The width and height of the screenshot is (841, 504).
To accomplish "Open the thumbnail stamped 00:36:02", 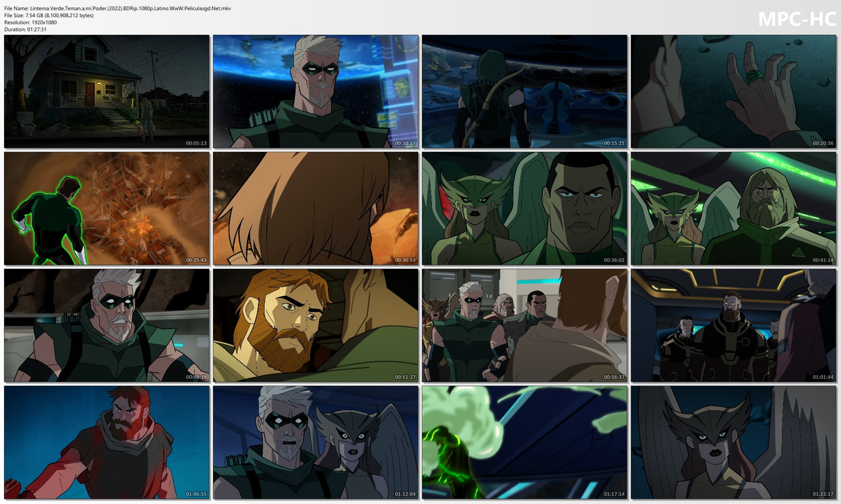I will (x=524, y=208).
